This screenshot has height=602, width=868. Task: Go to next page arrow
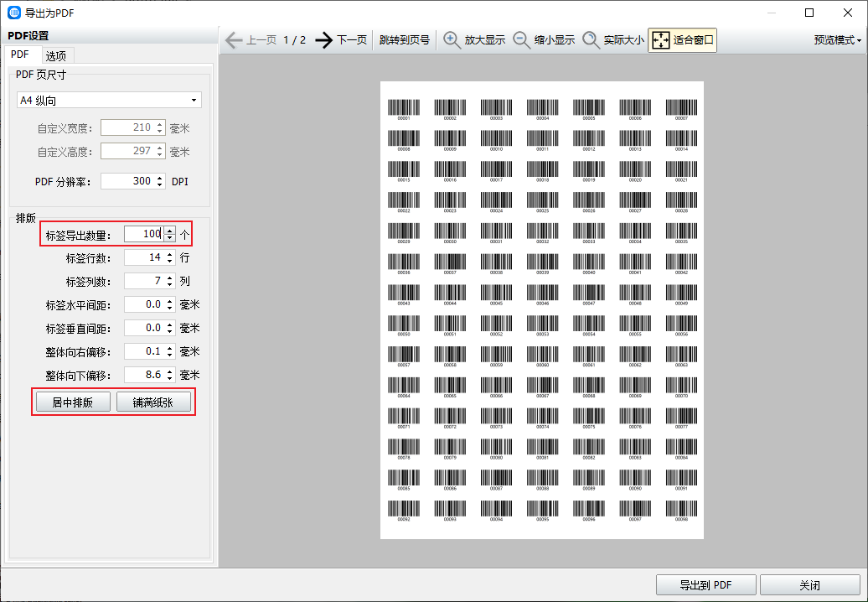324,40
